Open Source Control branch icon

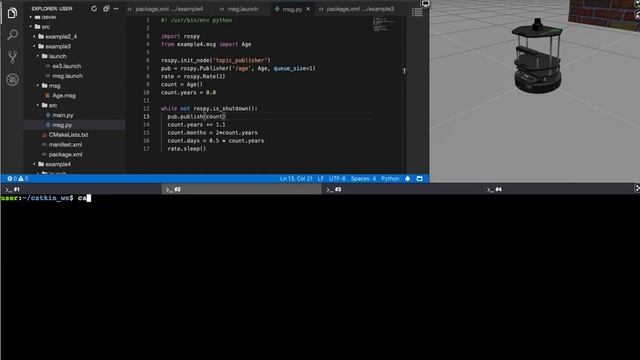click(12, 57)
